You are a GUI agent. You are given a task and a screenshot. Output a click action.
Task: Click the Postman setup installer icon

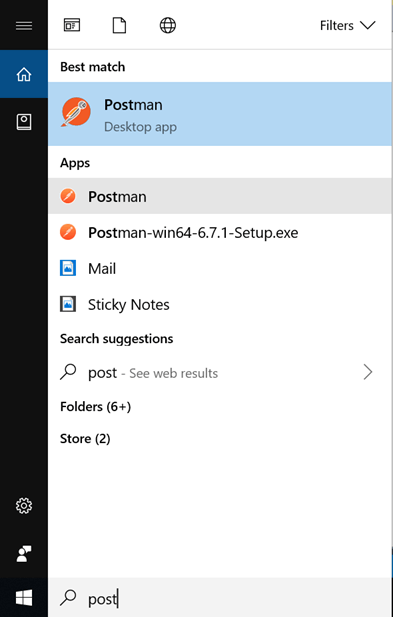pos(68,232)
